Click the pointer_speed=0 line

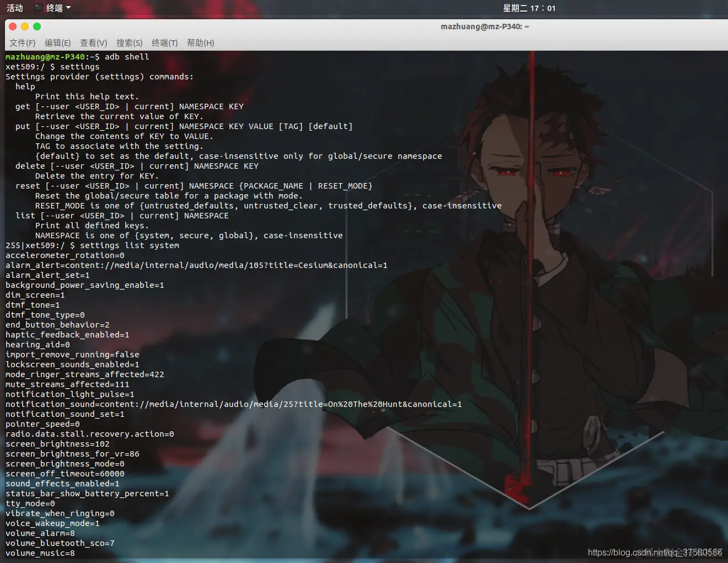(x=42, y=424)
